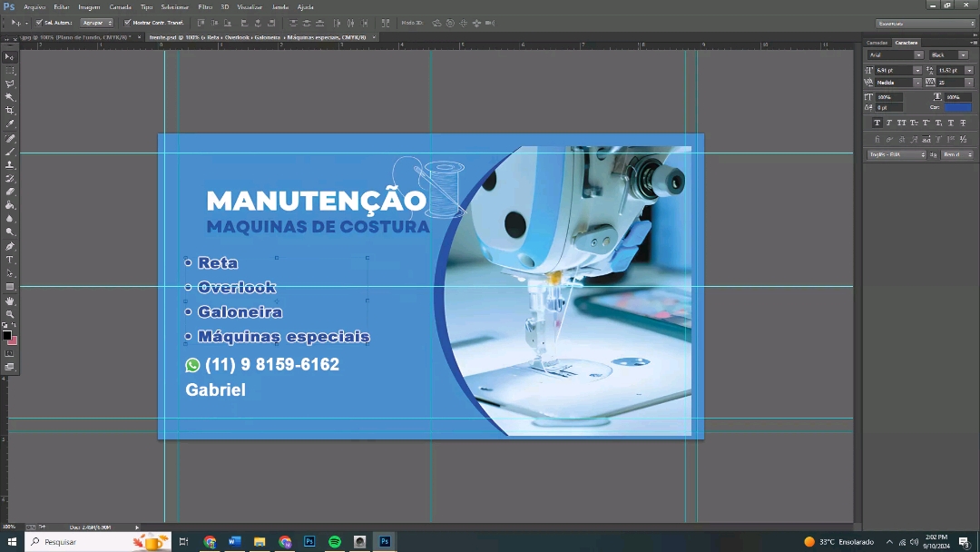Select the Zoom tool in toolbox

[10, 314]
